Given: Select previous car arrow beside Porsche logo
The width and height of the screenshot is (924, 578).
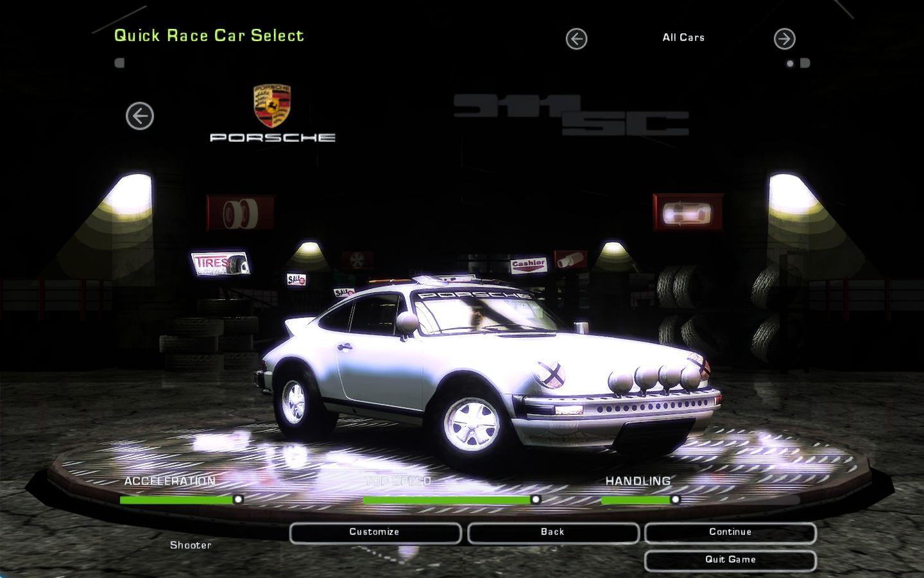Looking at the screenshot, I should click(140, 116).
